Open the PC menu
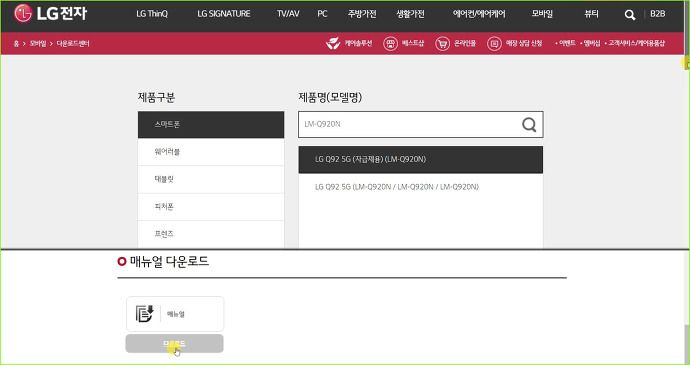The width and height of the screenshot is (690, 365). click(x=322, y=14)
